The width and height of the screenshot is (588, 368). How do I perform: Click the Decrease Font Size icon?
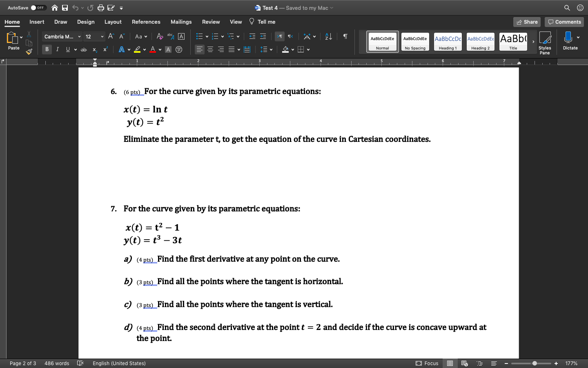click(122, 36)
